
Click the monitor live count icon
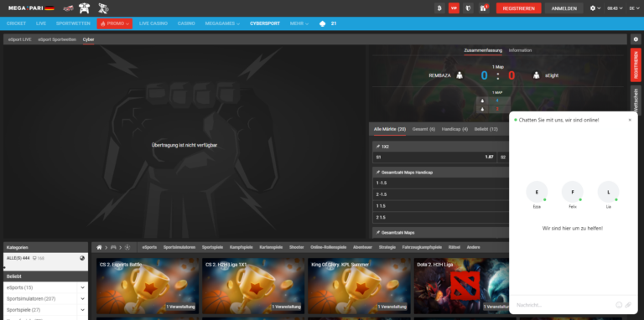click(34, 258)
